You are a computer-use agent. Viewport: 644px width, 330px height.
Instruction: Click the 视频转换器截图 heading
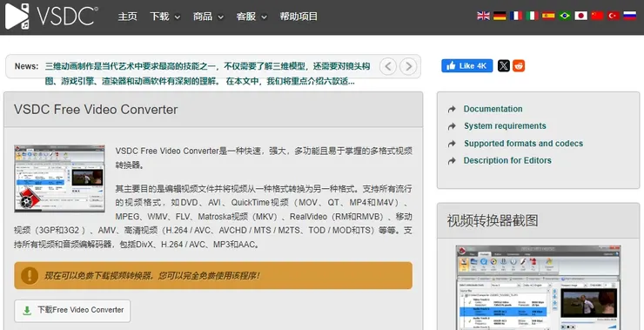(x=493, y=220)
